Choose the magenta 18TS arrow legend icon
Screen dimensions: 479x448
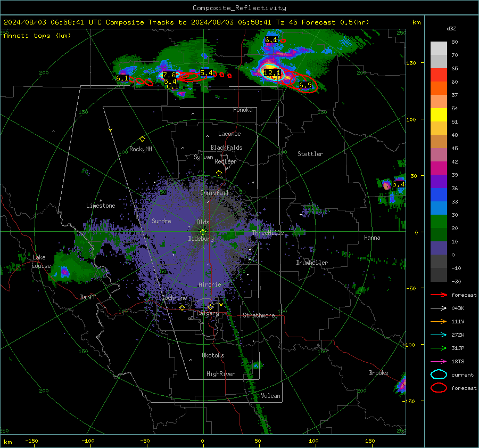(439, 362)
